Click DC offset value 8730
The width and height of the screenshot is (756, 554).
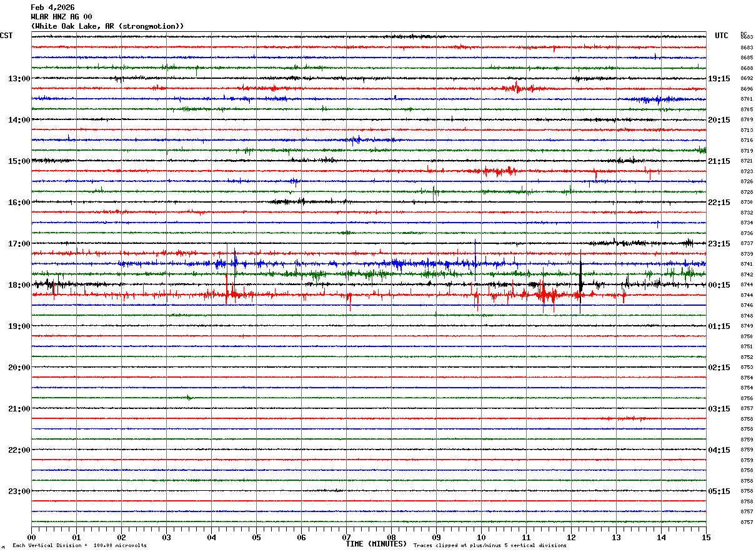click(x=747, y=203)
